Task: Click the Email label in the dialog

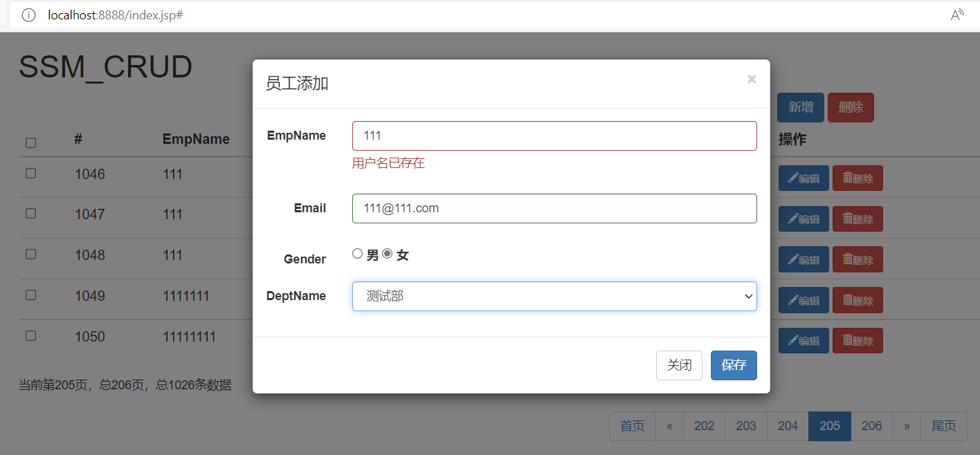Action: tap(310, 208)
